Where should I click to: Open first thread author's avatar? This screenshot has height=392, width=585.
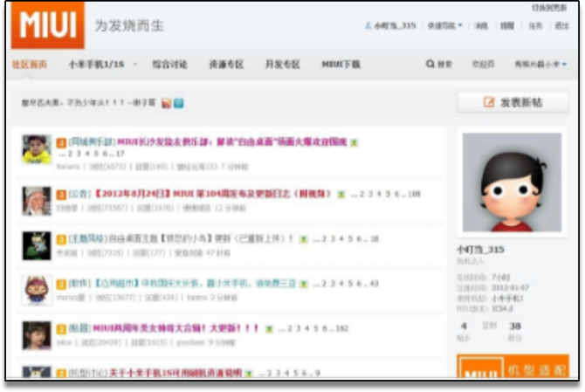36,149
